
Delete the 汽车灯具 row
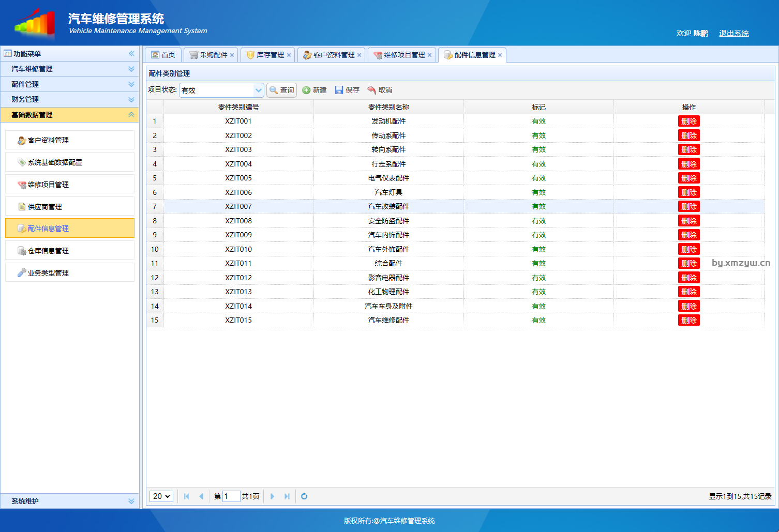[689, 192]
